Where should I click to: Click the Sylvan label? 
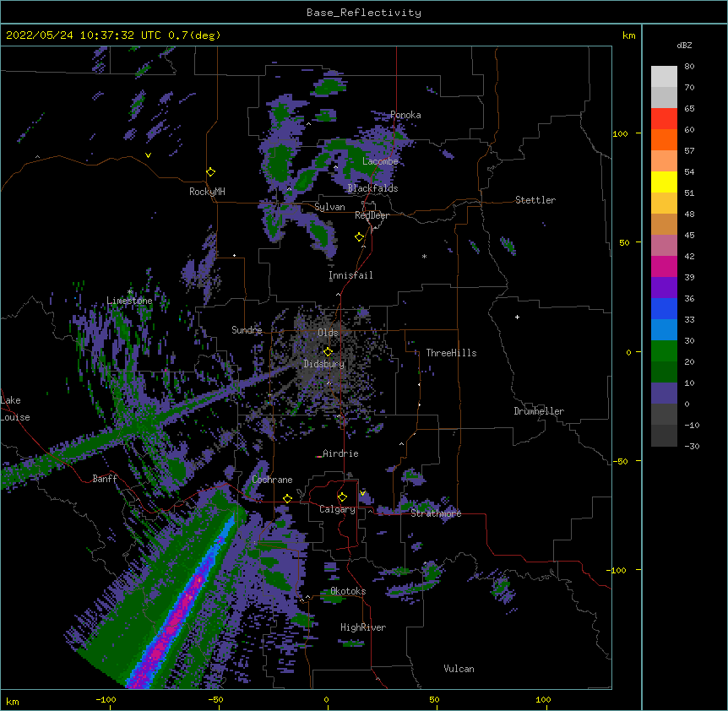tap(329, 207)
